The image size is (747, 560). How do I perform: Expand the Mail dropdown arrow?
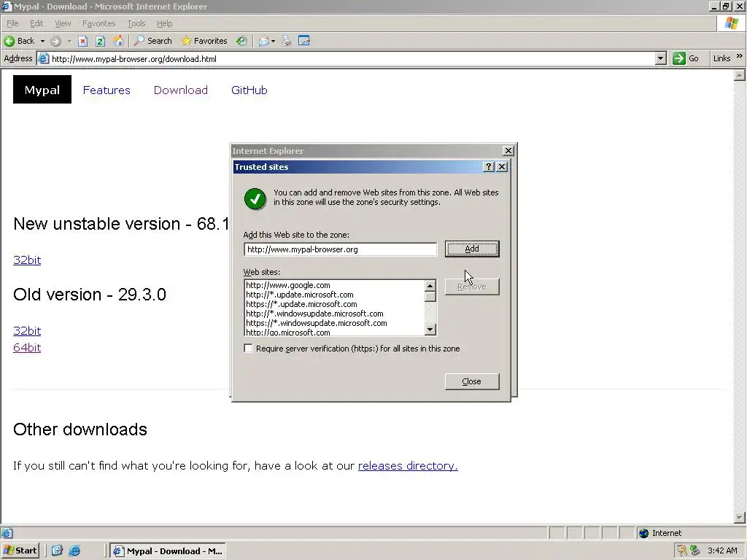click(x=273, y=41)
